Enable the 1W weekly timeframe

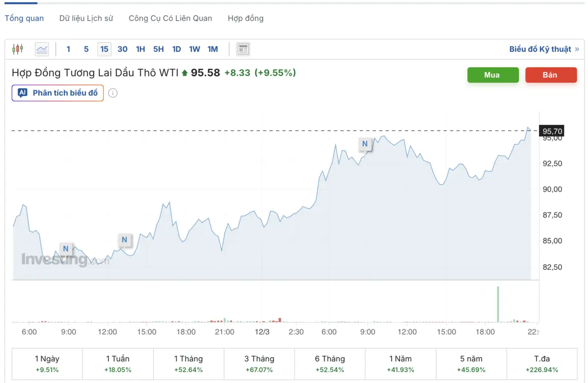point(194,49)
